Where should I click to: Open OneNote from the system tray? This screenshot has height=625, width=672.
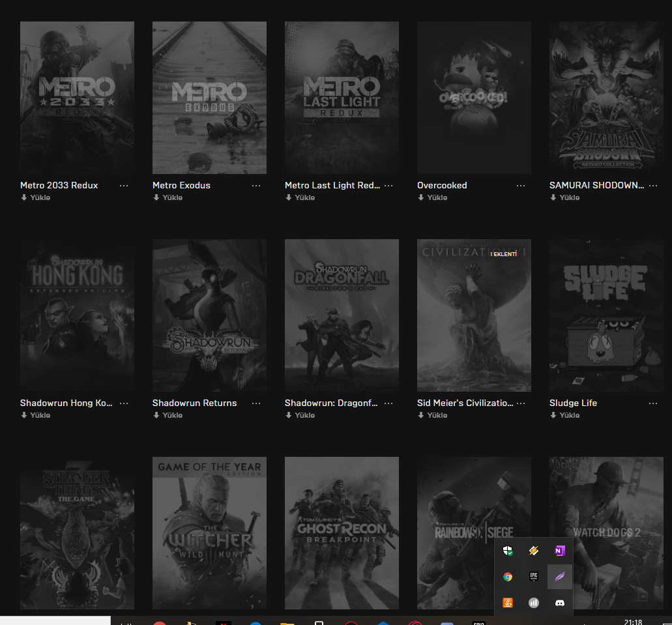tap(559, 551)
